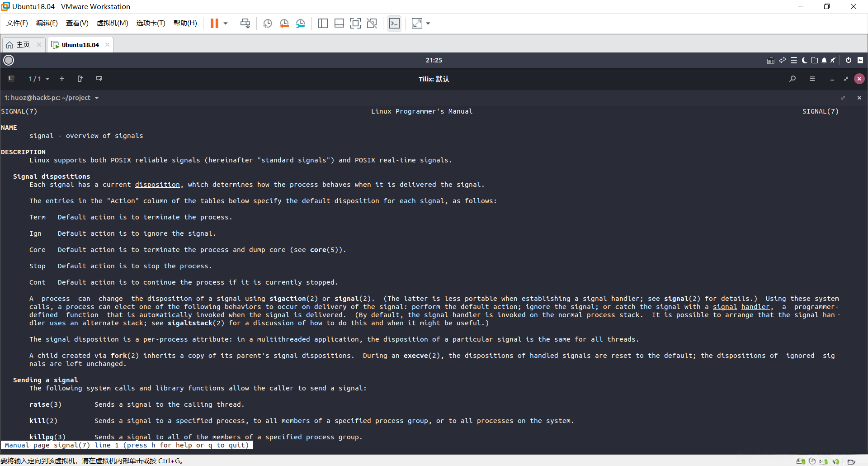Image resolution: width=868 pixels, height=466 pixels.
Task: Close the Tilix window
Action: [x=859, y=79]
